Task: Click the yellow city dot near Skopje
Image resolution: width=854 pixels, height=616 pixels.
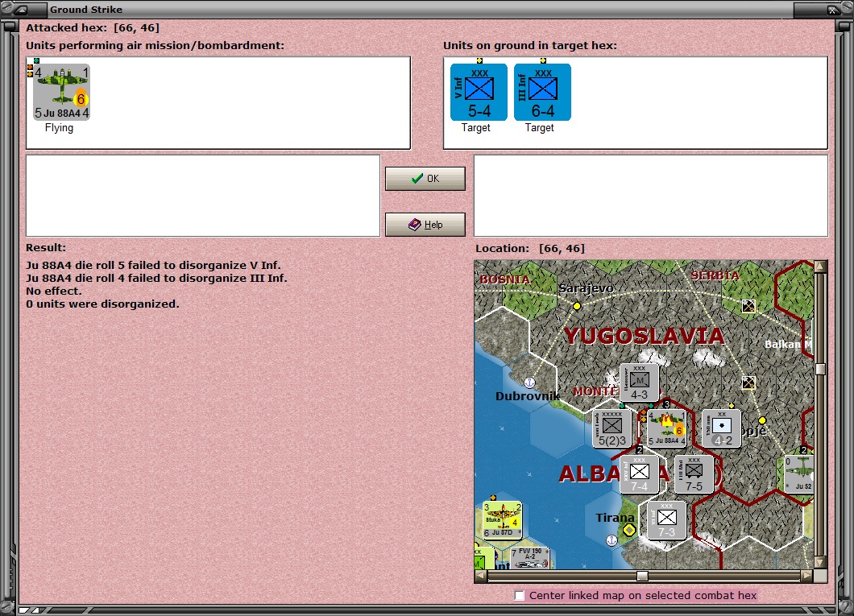Action: (x=762, y=420)
